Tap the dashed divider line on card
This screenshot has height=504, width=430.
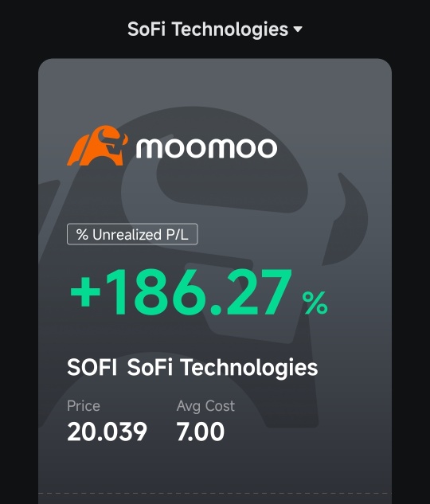tap(215, 493)
